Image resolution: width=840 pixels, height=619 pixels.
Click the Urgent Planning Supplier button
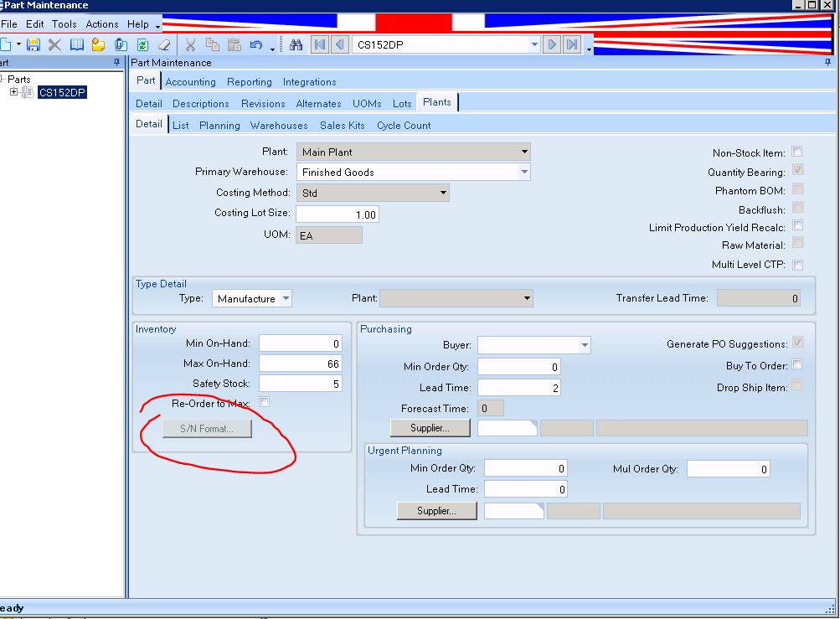pos(436,510)
